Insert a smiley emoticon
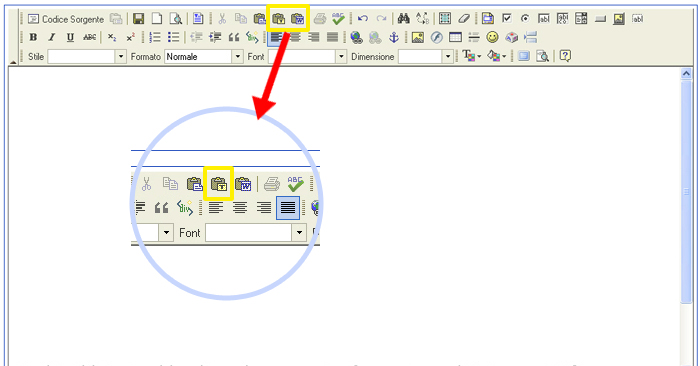Viewport: 700px width, 366px height. coord(492,37)
